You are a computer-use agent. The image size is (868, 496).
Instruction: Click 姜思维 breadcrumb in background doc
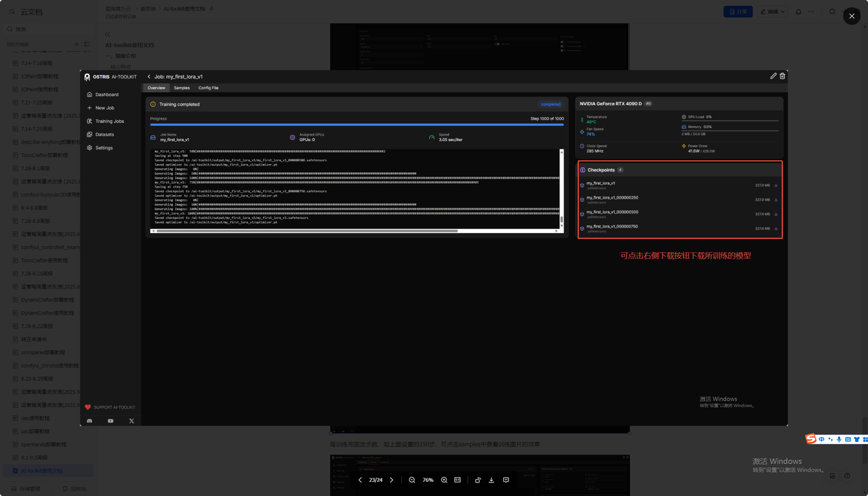[x=147, y=9]
